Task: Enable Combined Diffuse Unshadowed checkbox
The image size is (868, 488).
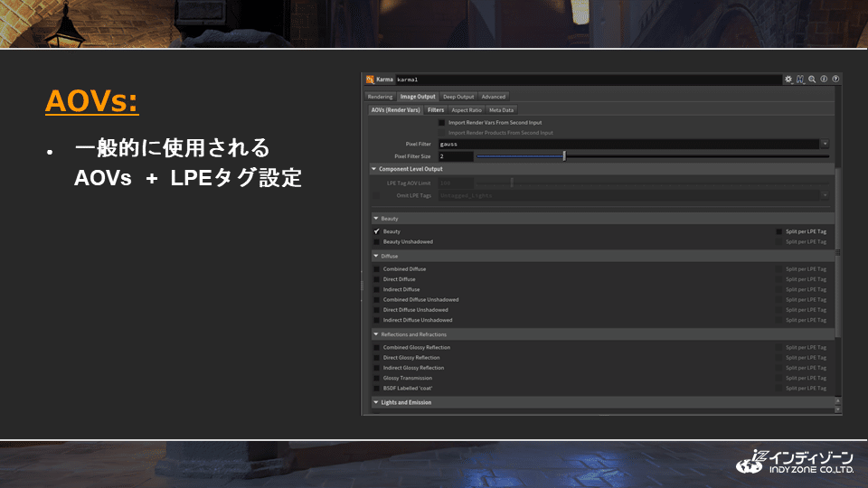Action: click(377, 300)
